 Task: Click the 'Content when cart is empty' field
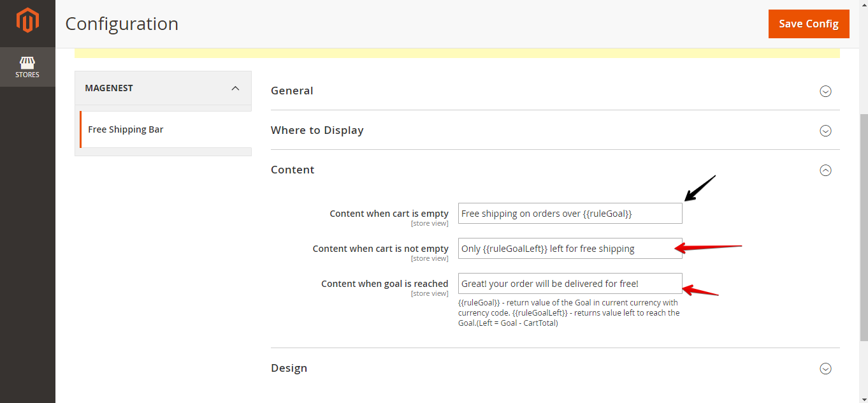[x=570, y=214]
